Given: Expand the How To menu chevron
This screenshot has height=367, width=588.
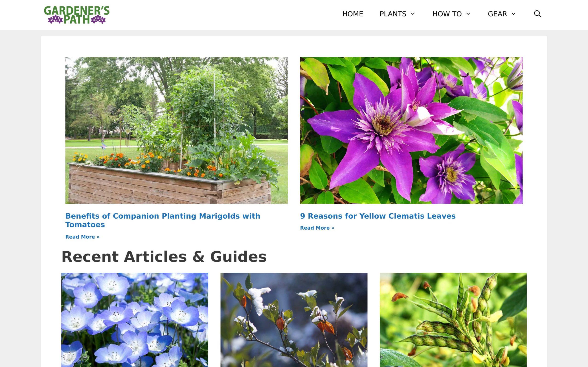Looking at the screenshot, I should (468, 14).
